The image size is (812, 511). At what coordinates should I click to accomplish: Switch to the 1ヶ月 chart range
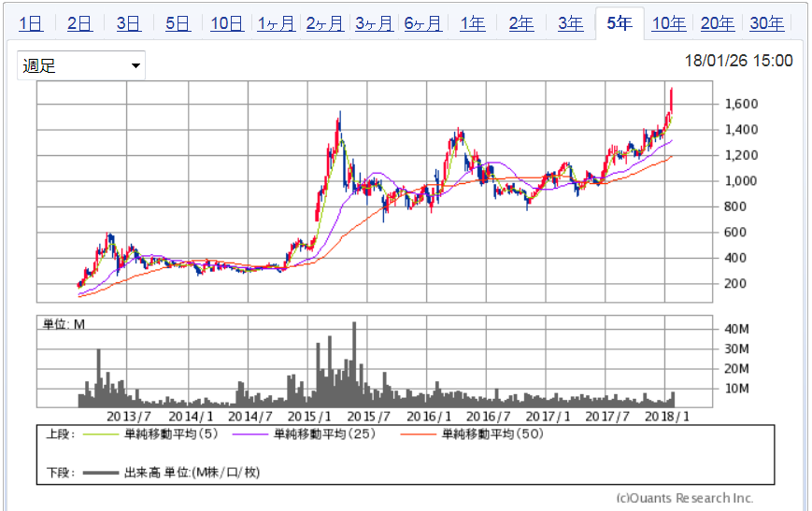pos(276,23)
